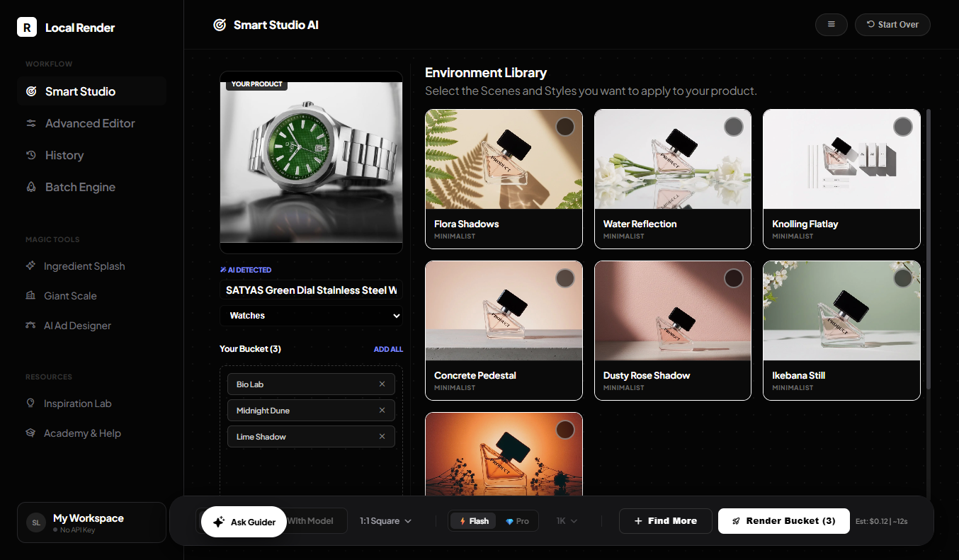Click the Giant Scale icon in sidebar

click(x=30, y=296)
